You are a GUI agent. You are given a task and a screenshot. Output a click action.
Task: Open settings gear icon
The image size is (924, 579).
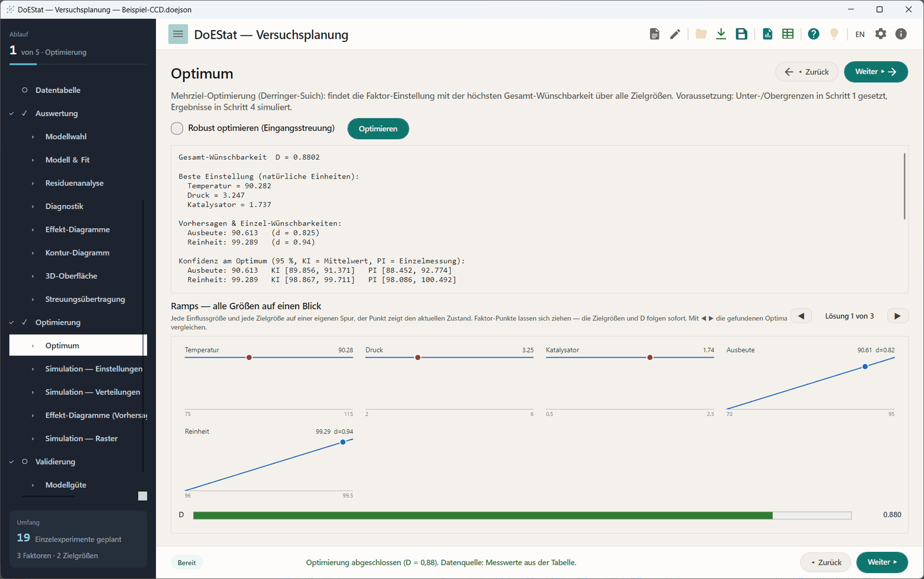pyautogui.click(x=881, y=34)
